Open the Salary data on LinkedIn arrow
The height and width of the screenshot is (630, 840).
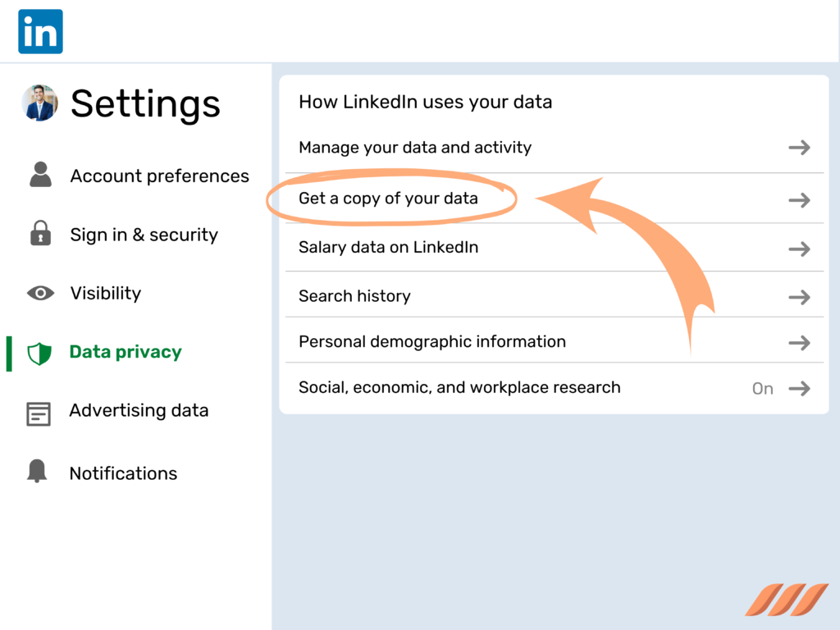coord(798,247)
